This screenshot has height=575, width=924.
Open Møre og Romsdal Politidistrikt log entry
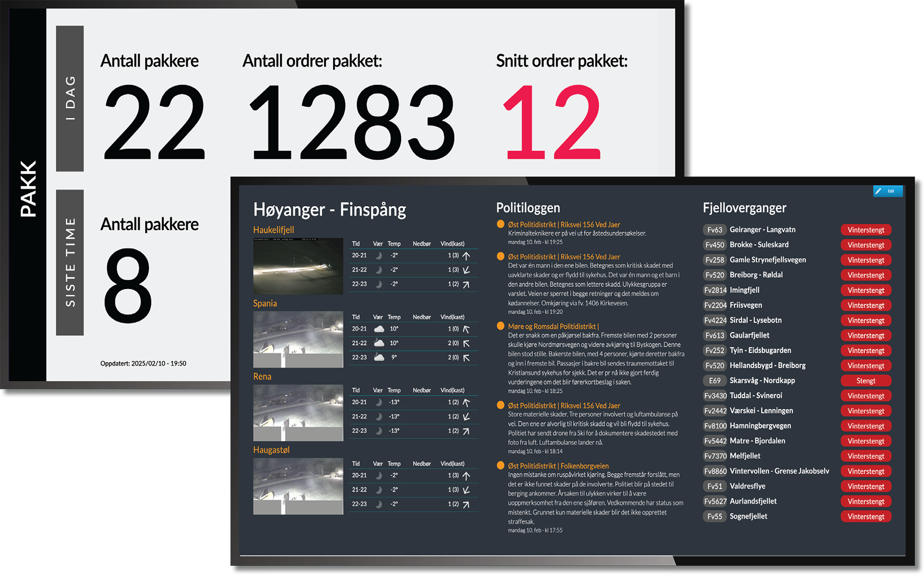point(553,326)
